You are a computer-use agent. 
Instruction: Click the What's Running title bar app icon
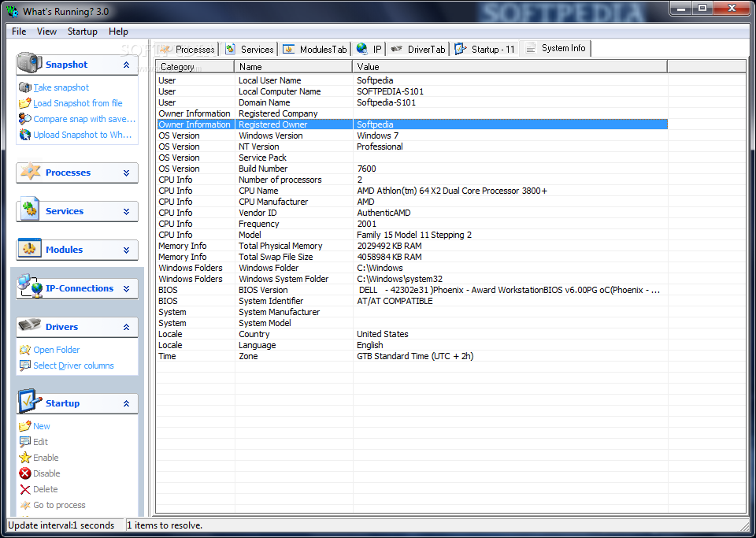click(12, 11)
